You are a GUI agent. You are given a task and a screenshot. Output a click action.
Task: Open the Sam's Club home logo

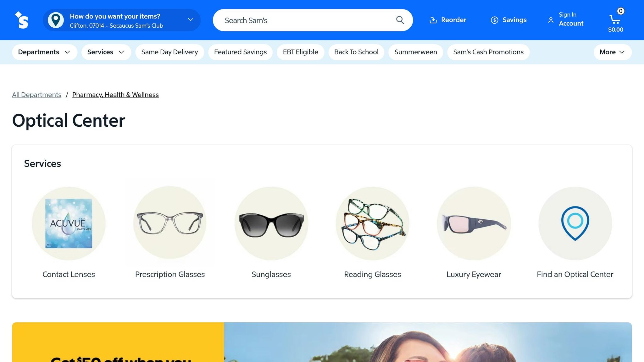point(21,20)
